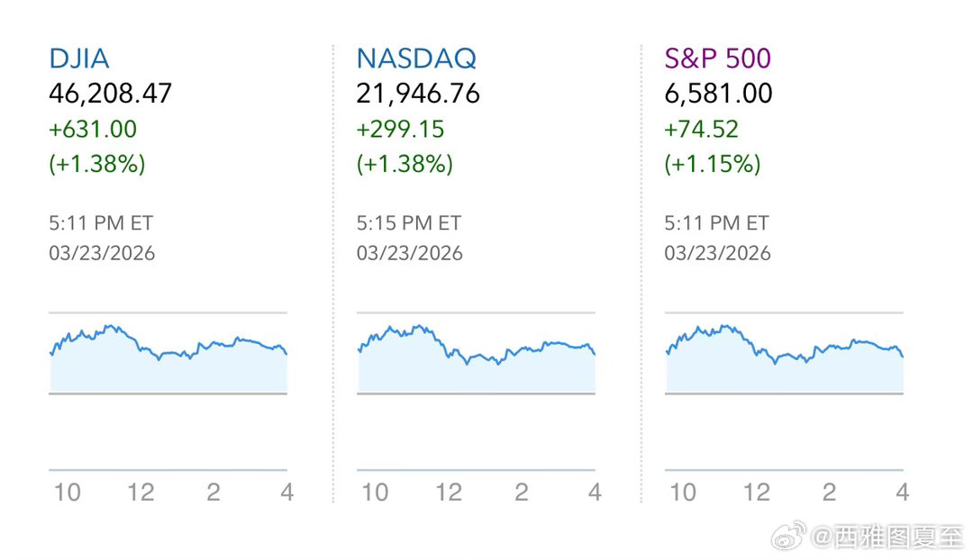Click the DJIA value 46,208.47
973x560 pixels.
[x=110, y=94]
